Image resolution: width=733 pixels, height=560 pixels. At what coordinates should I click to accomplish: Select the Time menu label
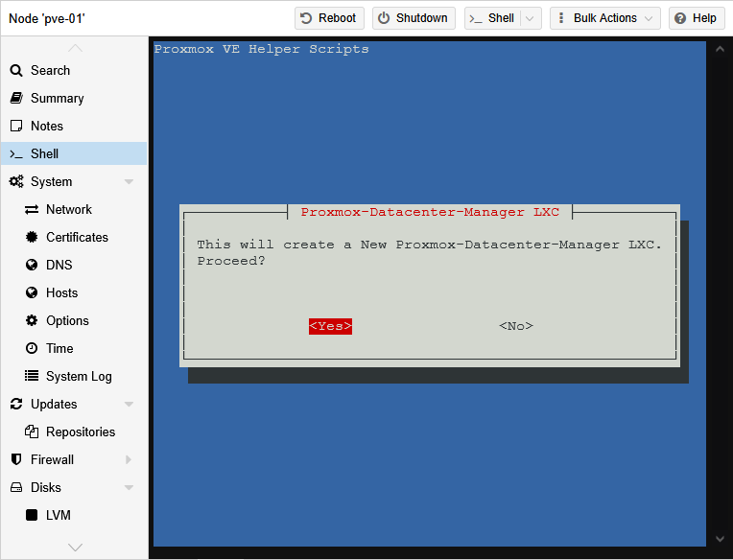tap(59, 348)
